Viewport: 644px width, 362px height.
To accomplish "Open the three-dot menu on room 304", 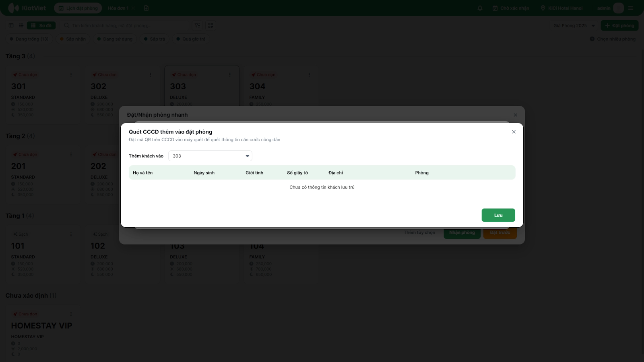I will (x=309, y=75).
